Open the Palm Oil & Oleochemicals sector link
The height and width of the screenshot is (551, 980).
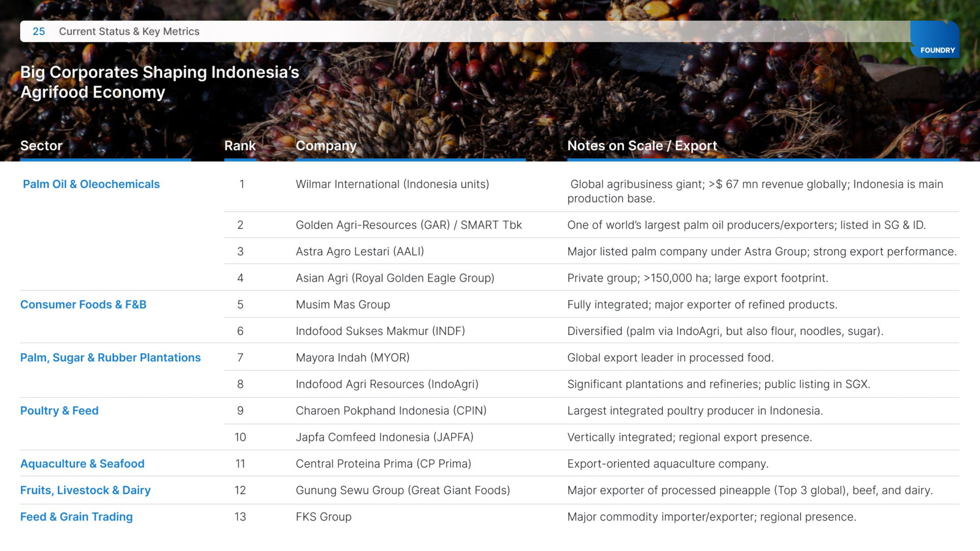[91, 184]
